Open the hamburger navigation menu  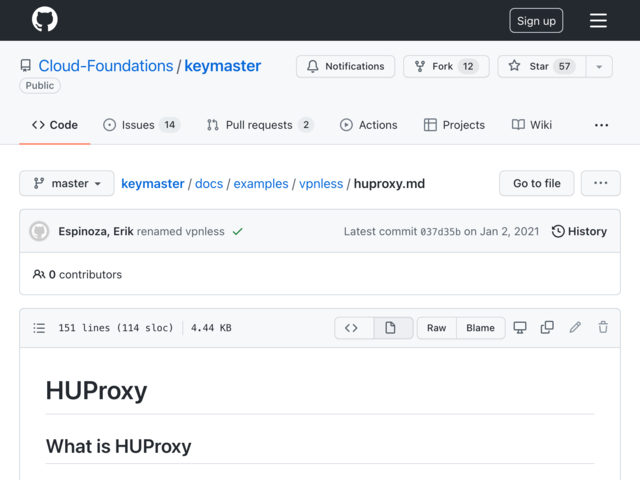coord(598,20)
